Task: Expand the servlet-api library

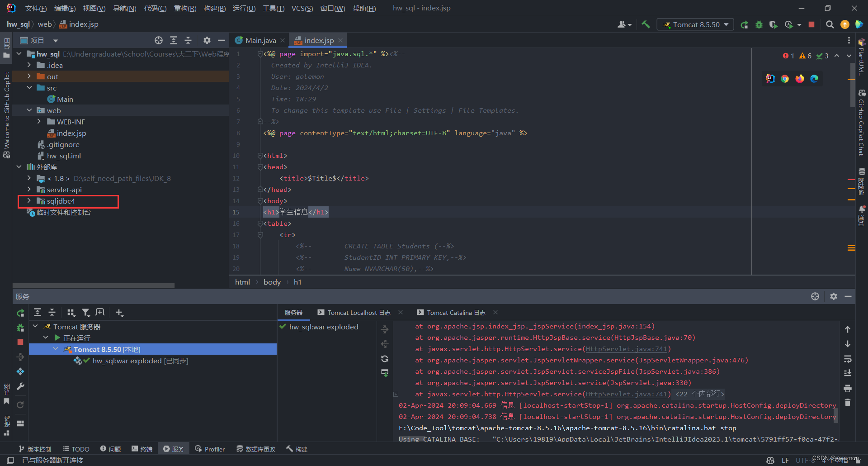Action: (x=29, y=190)
